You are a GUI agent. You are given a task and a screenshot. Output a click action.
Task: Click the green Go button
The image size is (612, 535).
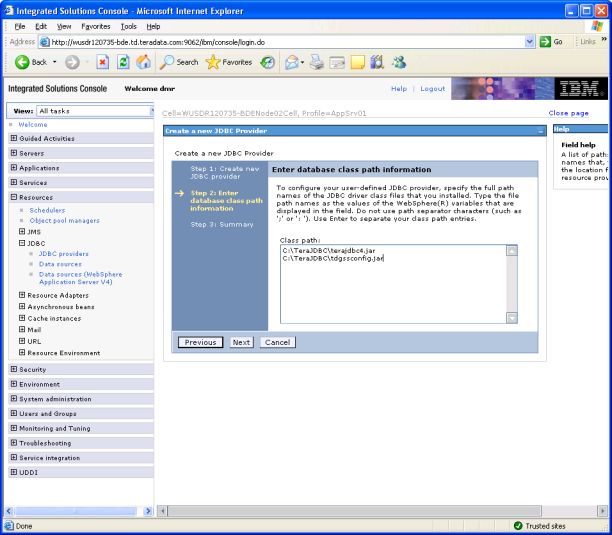tap(551, 42)
